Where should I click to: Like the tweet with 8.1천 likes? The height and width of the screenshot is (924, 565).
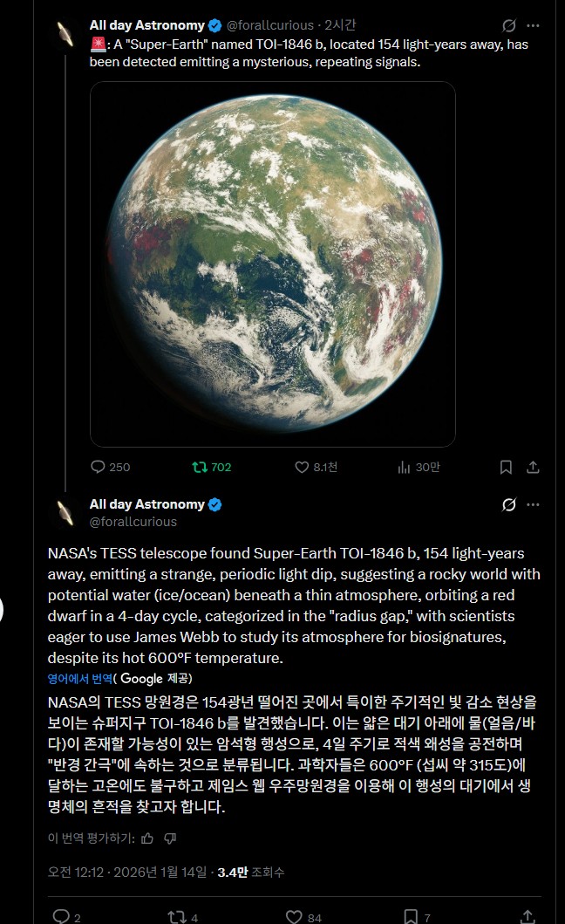click(302, 467)
